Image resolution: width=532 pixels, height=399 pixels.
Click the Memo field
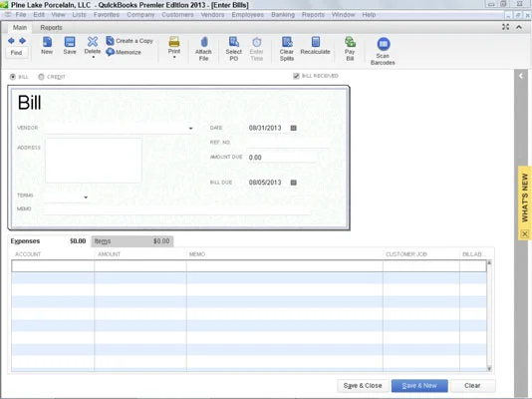(x=176, y=209)
